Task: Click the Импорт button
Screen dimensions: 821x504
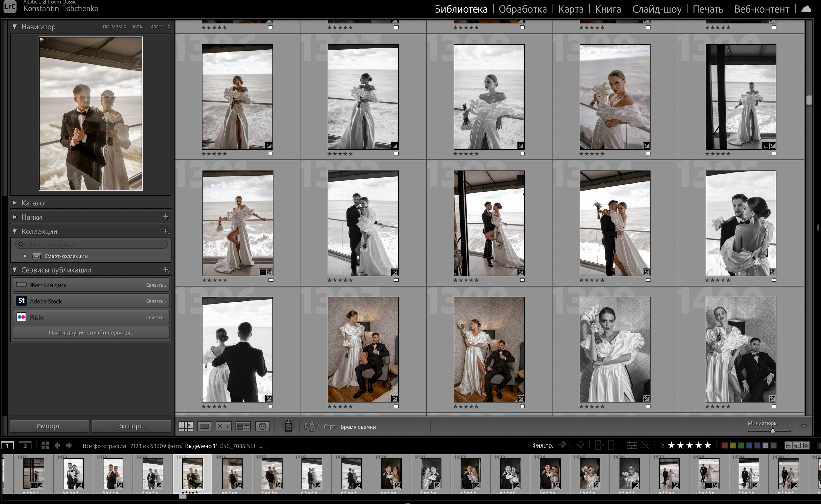Action: (50, 426)
